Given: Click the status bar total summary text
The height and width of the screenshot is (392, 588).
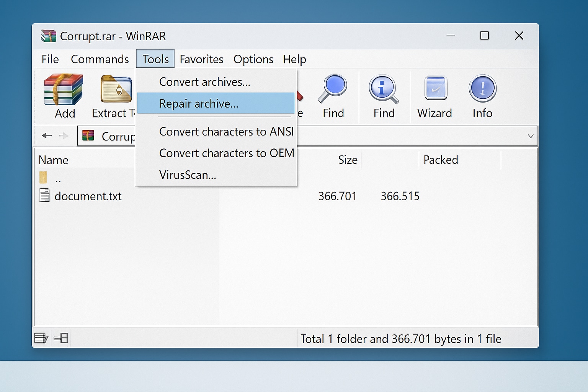Looking at the screenshot, I should [x=401, y=339].
